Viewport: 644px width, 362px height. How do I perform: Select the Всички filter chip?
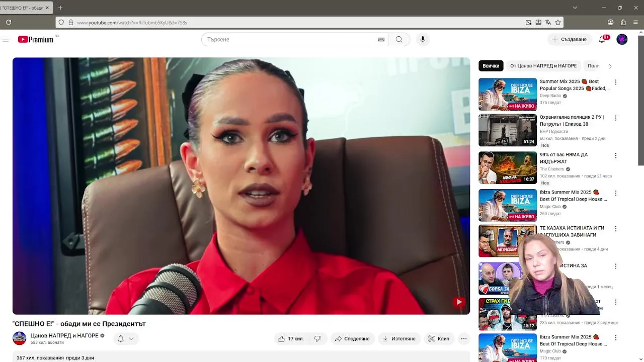coord(491,66)
